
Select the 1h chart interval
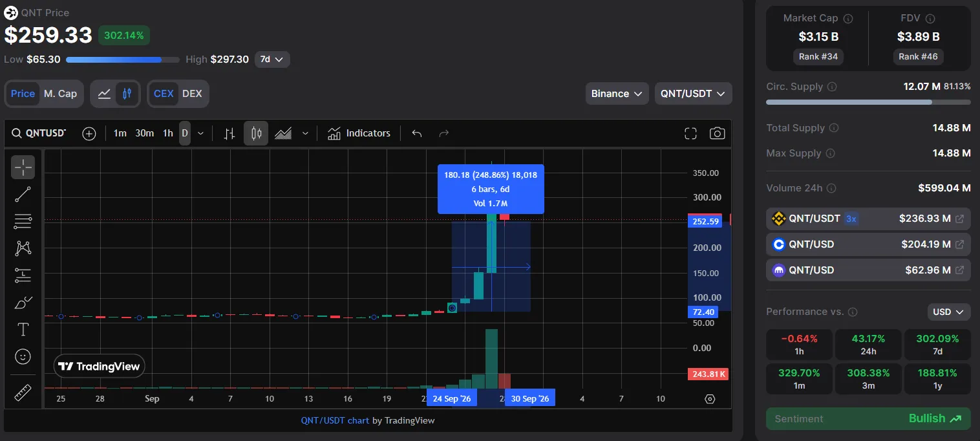point(168,133)
